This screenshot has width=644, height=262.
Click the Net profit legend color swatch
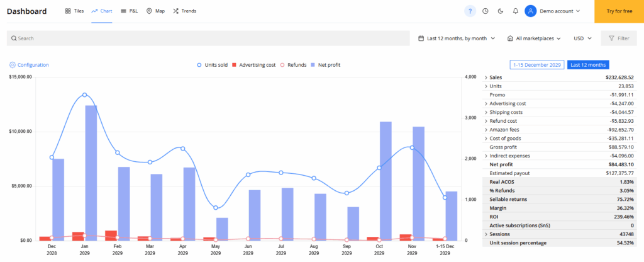pos(313,65)
